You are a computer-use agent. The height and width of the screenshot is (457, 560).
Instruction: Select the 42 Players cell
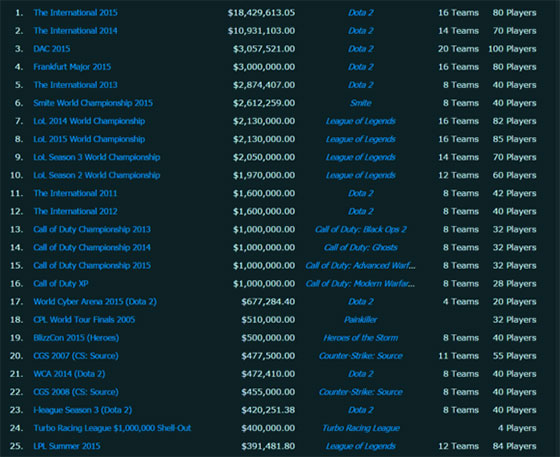point(514,193)
